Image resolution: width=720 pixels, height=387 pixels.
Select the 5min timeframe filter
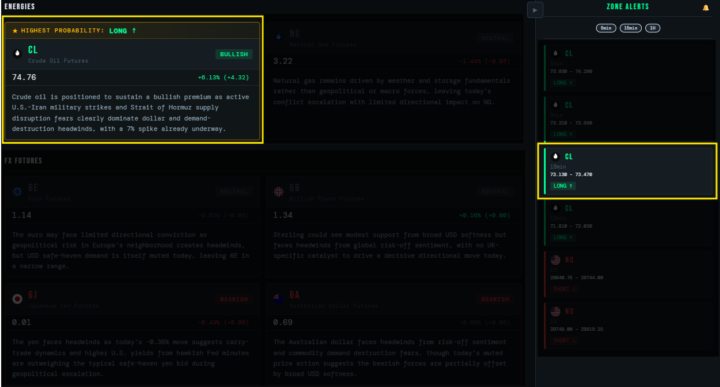click(606, 28)
